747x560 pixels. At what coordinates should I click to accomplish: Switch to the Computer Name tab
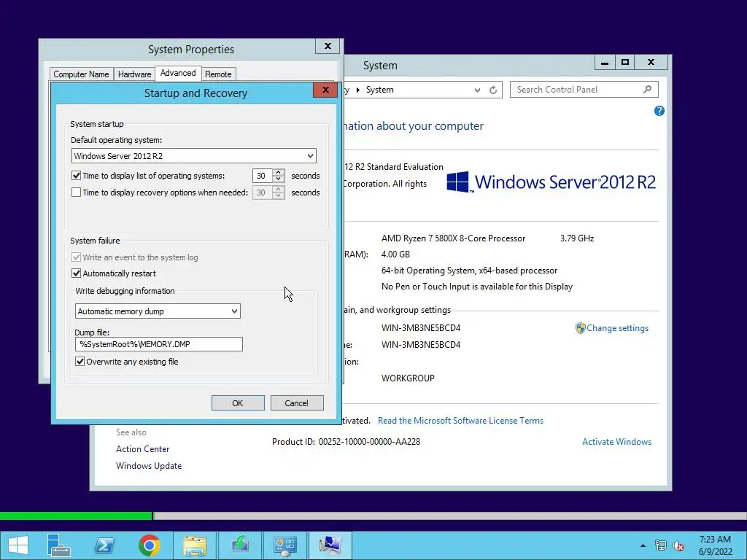click(x=82, y=74)
